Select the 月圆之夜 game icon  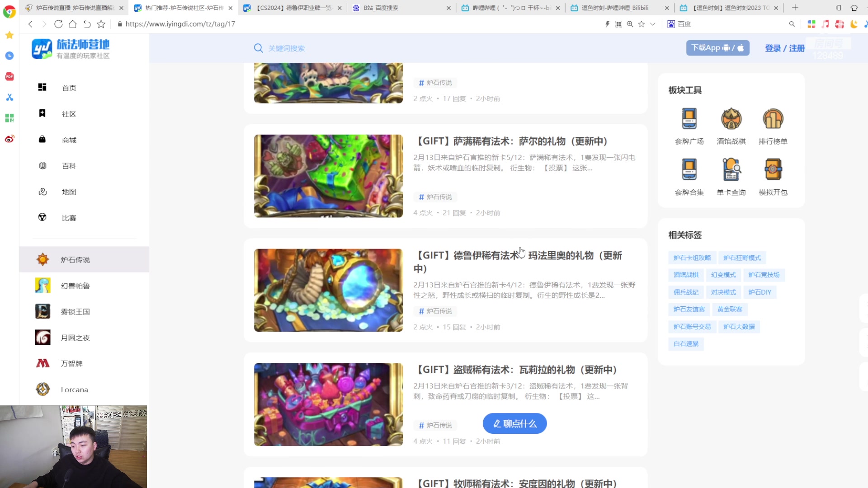pos(42,338)
